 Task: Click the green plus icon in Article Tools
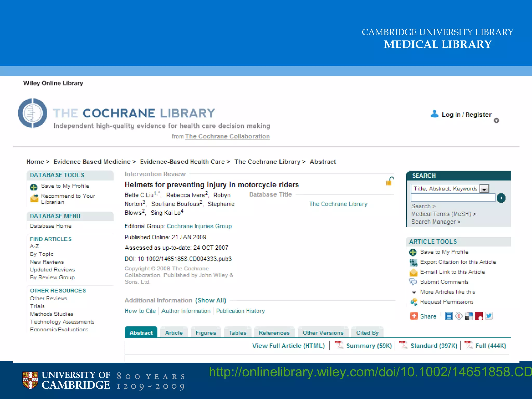pyautogui.click(x=413, y=252)
